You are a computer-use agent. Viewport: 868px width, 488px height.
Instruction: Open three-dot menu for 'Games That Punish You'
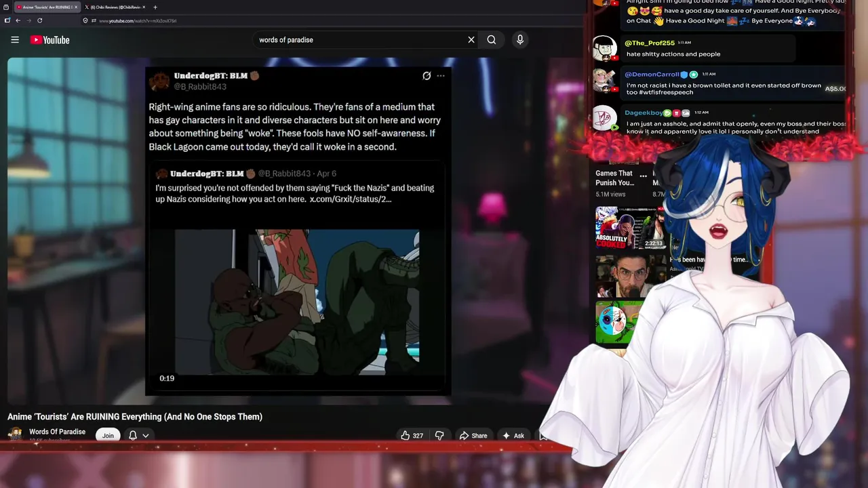(x=643, y=175)
